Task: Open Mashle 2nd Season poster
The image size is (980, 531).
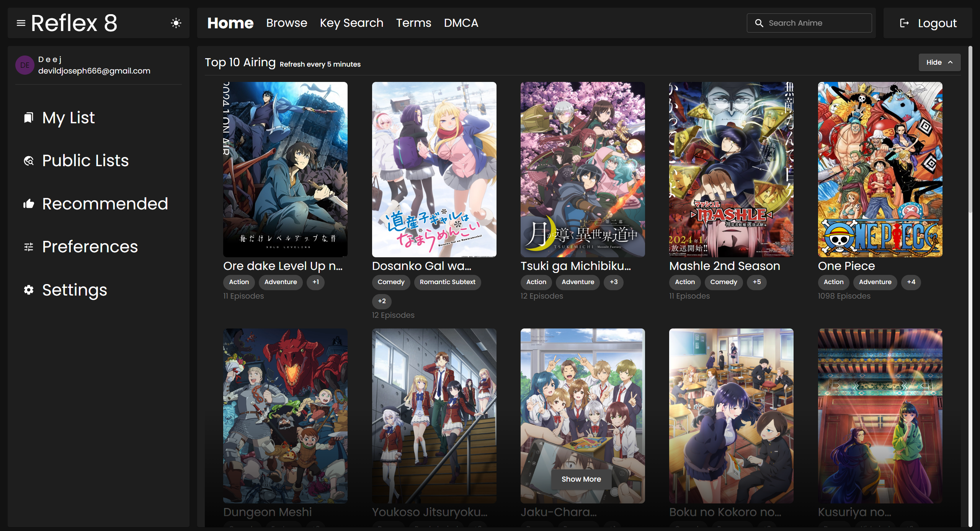Action: tap(731, 169)
